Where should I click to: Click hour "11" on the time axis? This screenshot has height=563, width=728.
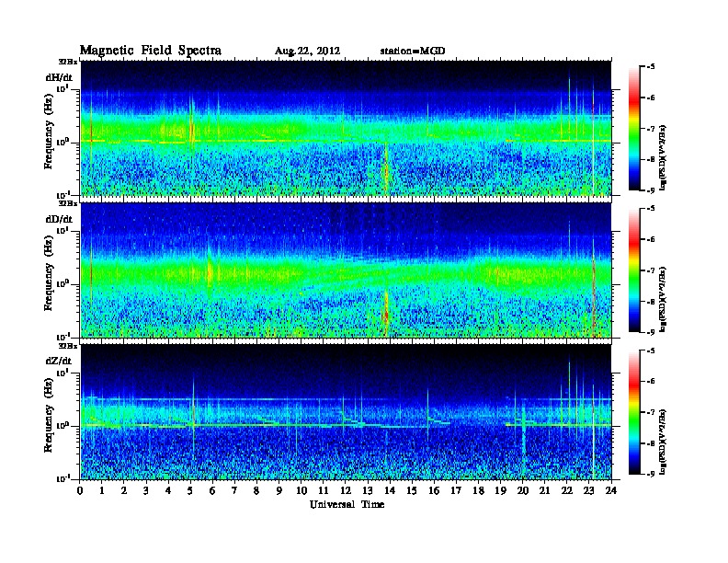tap(324, 490)
